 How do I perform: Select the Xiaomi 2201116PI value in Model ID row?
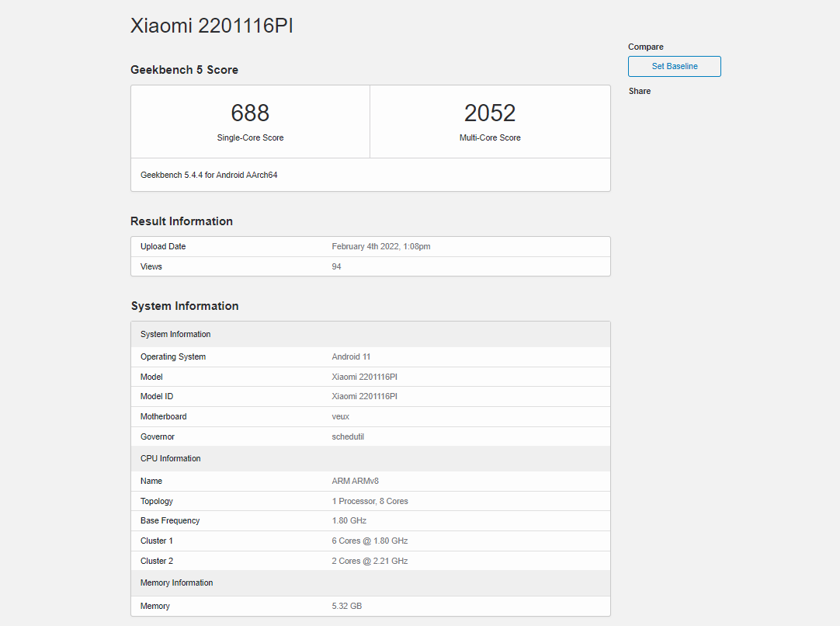[364, 397]
